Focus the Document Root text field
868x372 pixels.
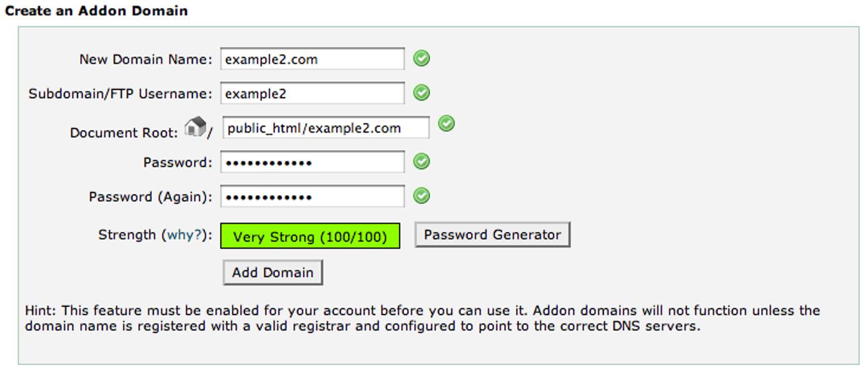(x=325, y=128)
